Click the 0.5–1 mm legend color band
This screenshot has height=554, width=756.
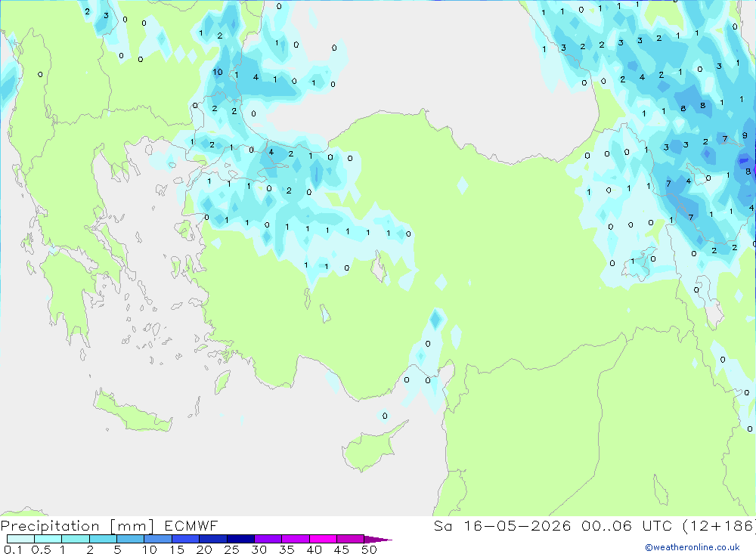pos(48,539)
